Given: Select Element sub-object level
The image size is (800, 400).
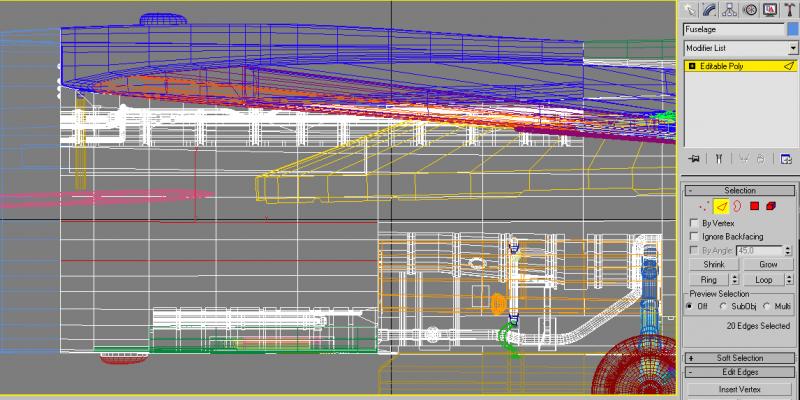Looking at the screenshot, I should 771,206.
